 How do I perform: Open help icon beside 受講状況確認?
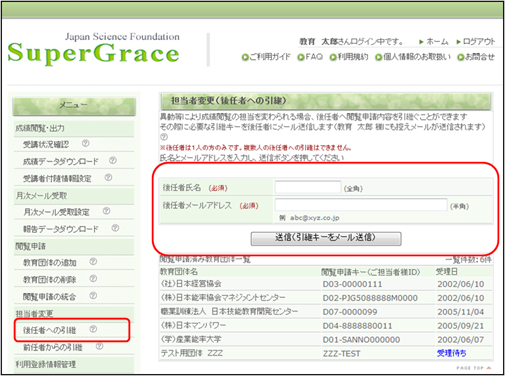86,143
